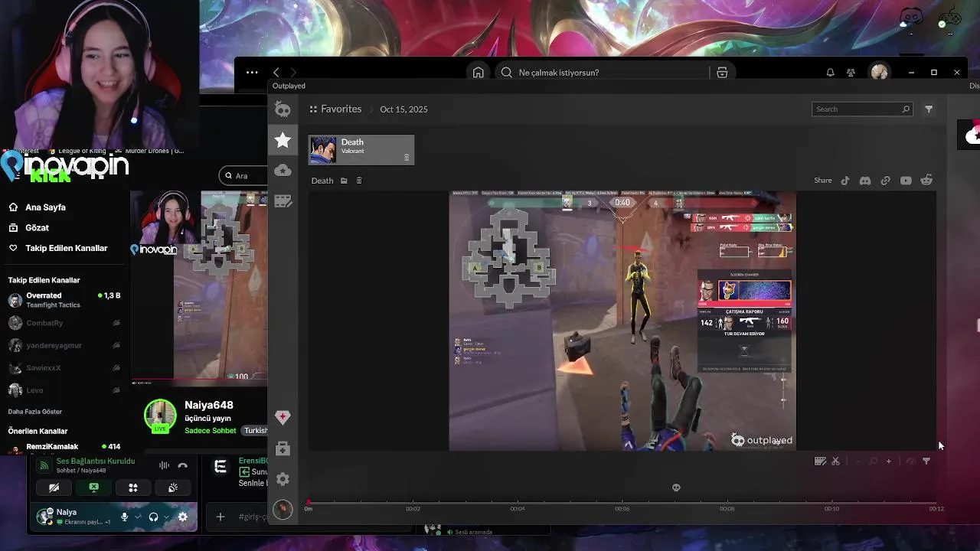Open the video editor clapperboard in sidebar
The width and height of the screenshot is (980, 551).
tap(283, 201)
